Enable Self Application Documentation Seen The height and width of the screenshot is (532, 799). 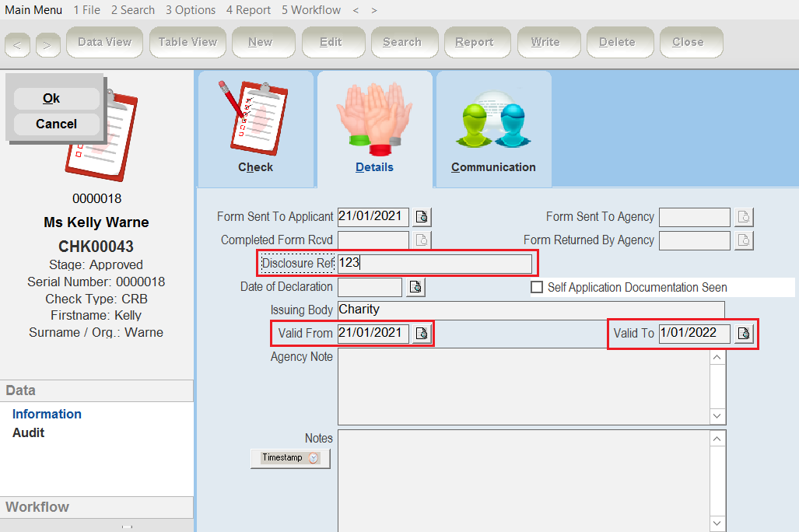pos(537,288)
